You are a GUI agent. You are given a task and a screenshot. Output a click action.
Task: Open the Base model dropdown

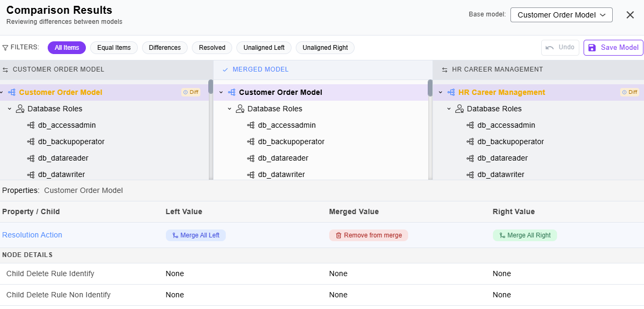(561, 15)
